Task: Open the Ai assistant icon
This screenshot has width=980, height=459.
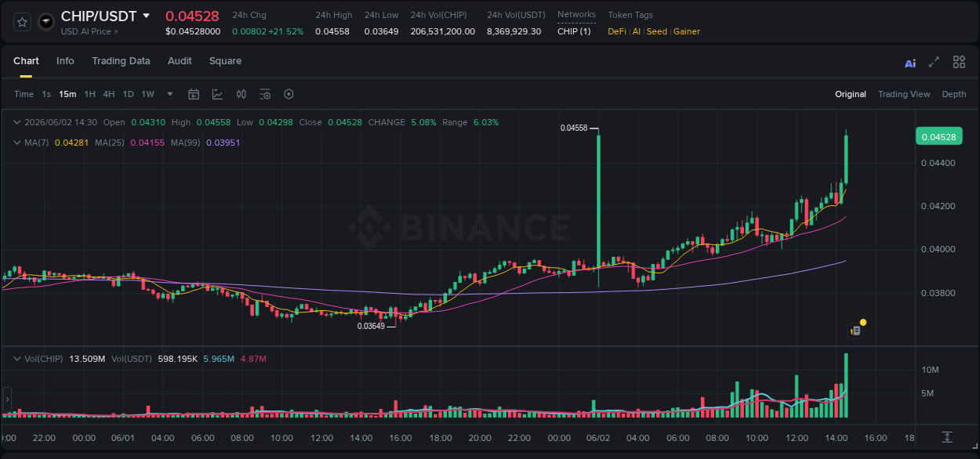Action: click(x=910, y=63)
